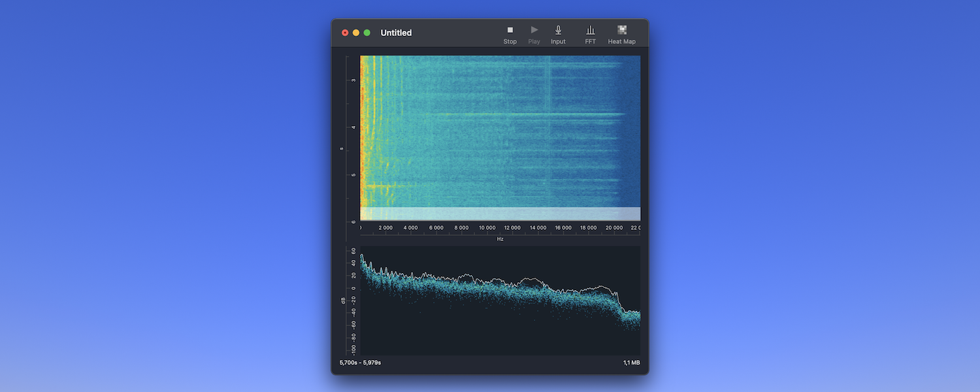Click the 20 000 frequency tick label
Screen dimensions: 980x392
point(613,227)
